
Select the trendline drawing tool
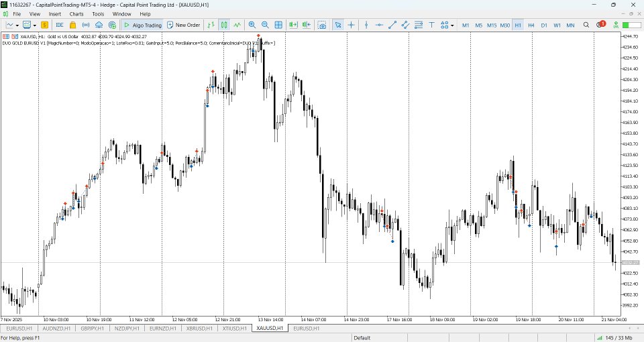coord(392,25)
